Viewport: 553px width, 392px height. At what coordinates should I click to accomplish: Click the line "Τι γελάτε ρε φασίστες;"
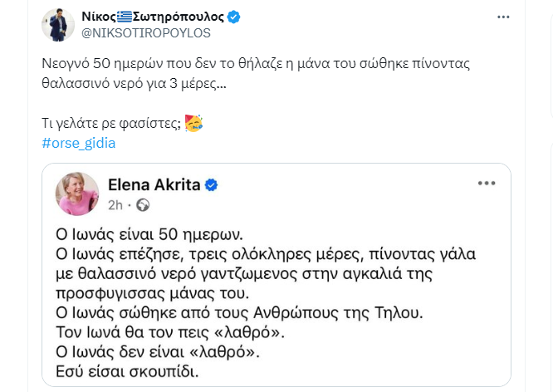(x=110, y=125)
